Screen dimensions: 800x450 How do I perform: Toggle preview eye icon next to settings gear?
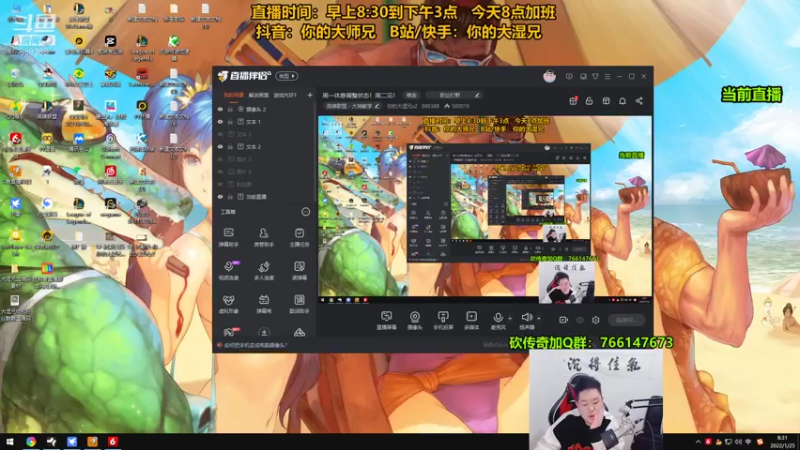[x=580, y=320]
